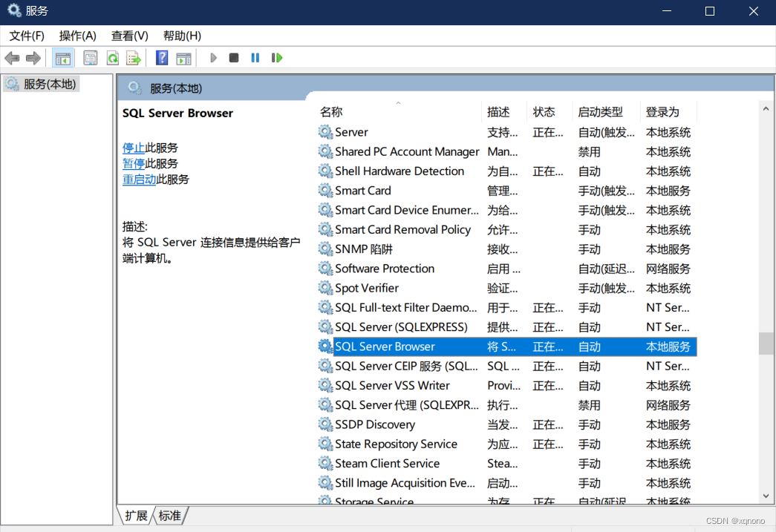Screen dimensions: 776x532
Task: Click the 停止 this service link
Action: (x=134, y=148)
